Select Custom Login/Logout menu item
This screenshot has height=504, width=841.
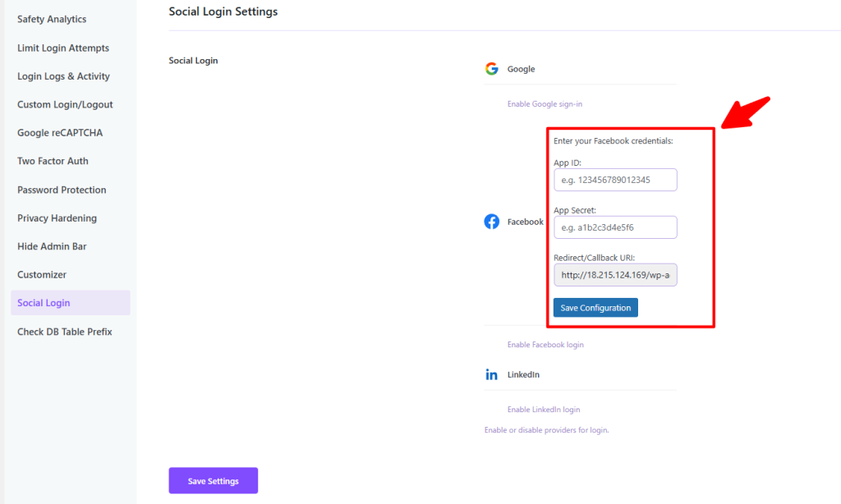65,104
